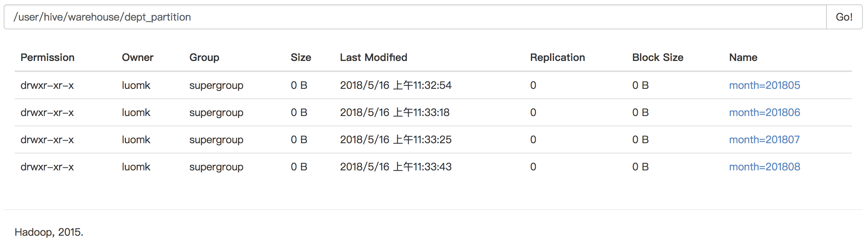
Task: Click the Hadoop, 2015 footer text
Action: (x=48, y=231)
